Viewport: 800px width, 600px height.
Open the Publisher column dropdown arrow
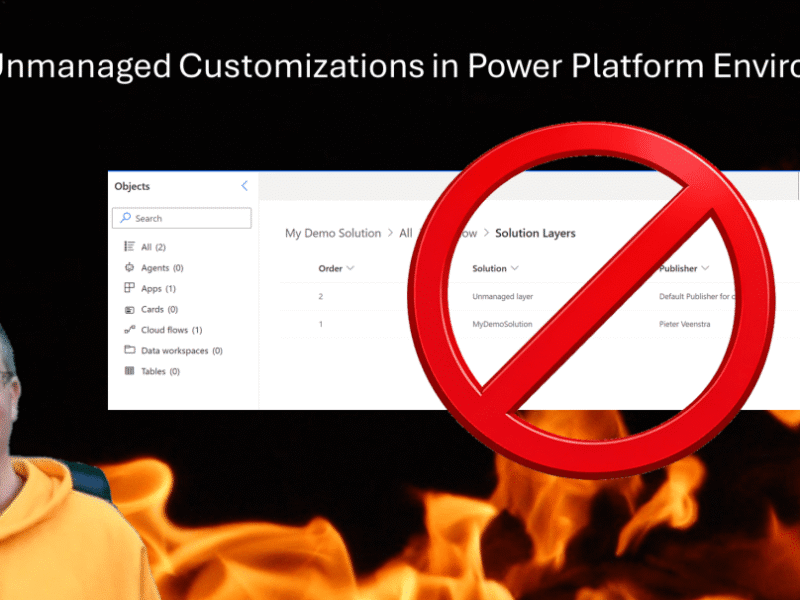[705, 268]
